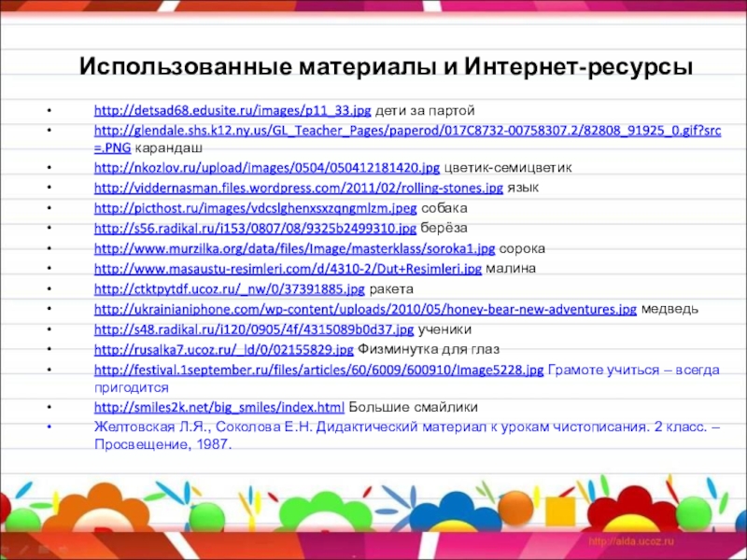Image resolution: width=747 pixels, height=560 pixels.
Task: Select the word 'пригодится'
Action: 132,387
